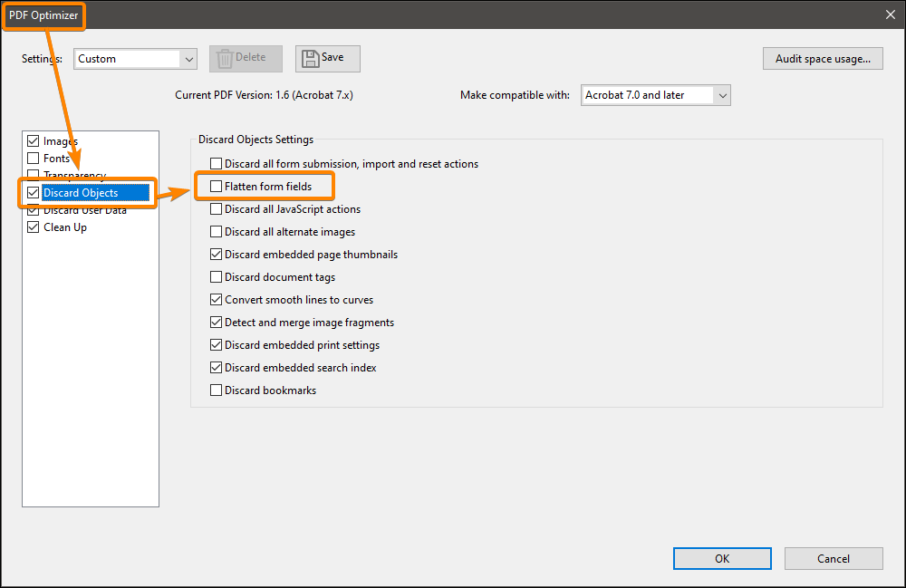Screen dimensions: 906x588
Task: Click the Audit space usage button
Action: point(822,58)
